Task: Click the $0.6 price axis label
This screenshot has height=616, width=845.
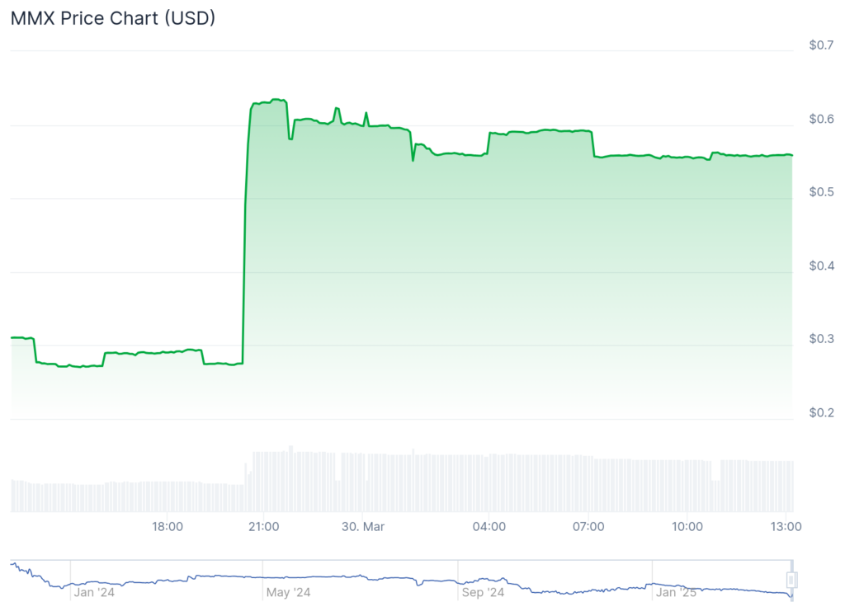Action: click(x=820, y=120)
